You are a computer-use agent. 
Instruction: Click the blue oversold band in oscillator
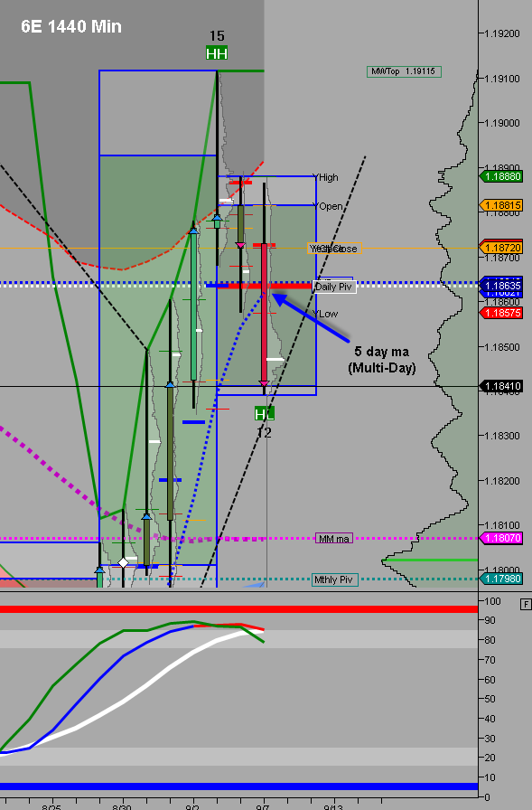pyautogui.click(x=239, y=786)
